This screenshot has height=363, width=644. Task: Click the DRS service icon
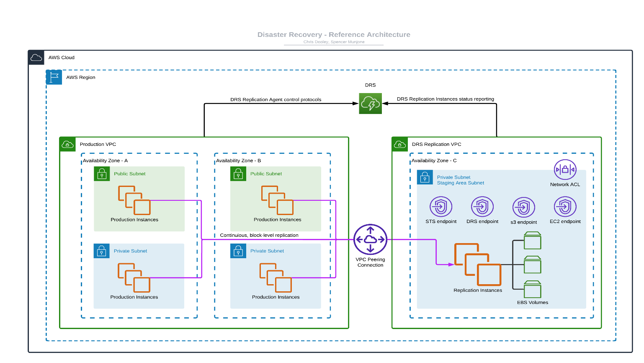click(x=370, y=103)
